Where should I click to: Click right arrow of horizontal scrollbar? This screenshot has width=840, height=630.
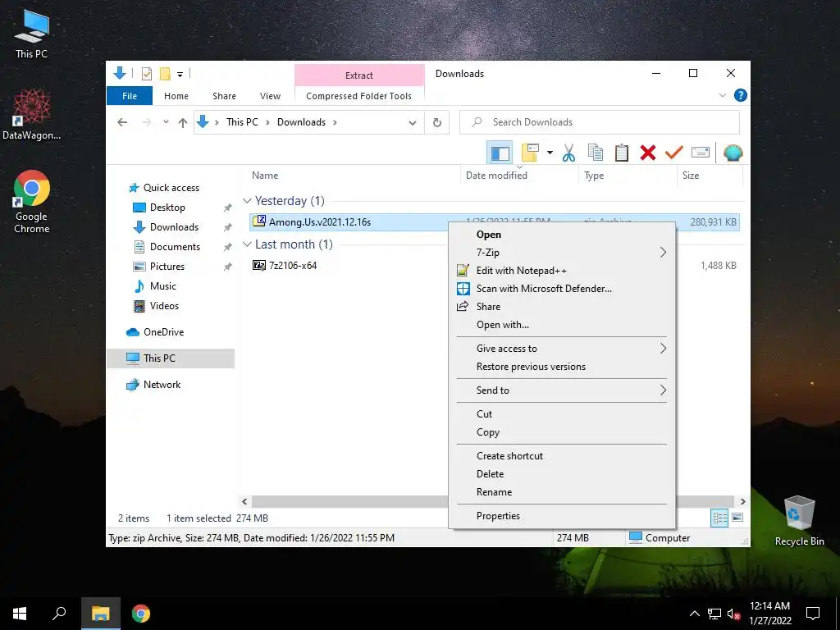click(x=742, y=501)
